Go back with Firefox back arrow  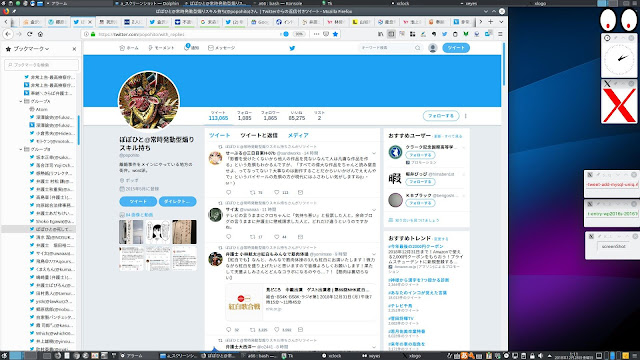coord(8,34)
